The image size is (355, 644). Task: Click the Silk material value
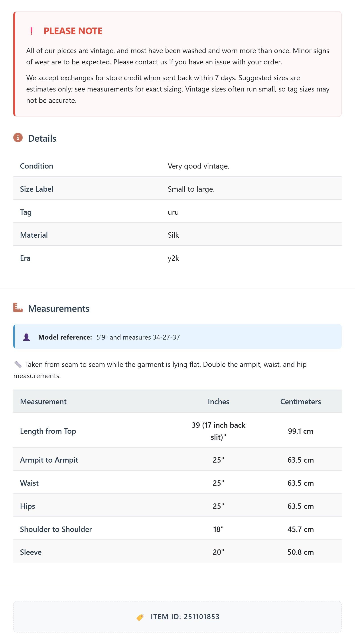(x=173, y=235)
